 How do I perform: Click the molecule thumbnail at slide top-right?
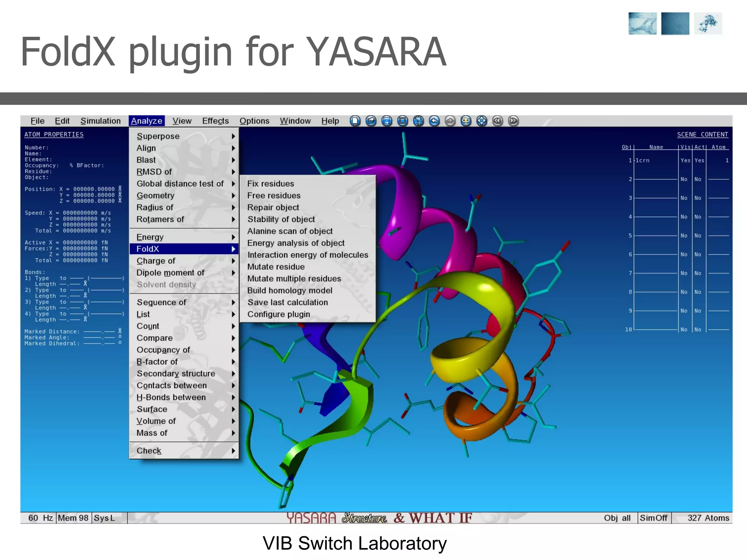[x=708, y=23]
